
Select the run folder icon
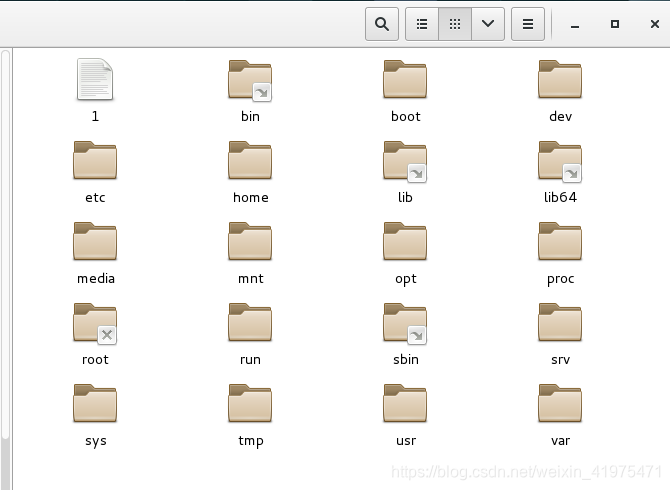pyautogui.click(x=250, y=323)
